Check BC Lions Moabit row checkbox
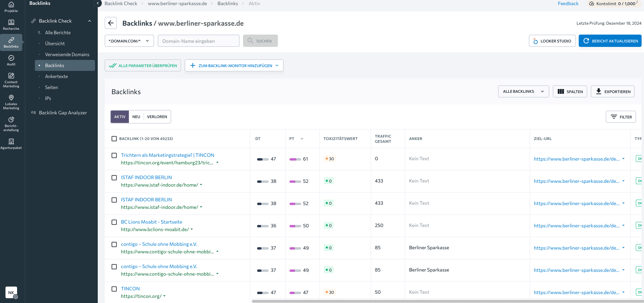The image size is (644, 303). point(114,222)
